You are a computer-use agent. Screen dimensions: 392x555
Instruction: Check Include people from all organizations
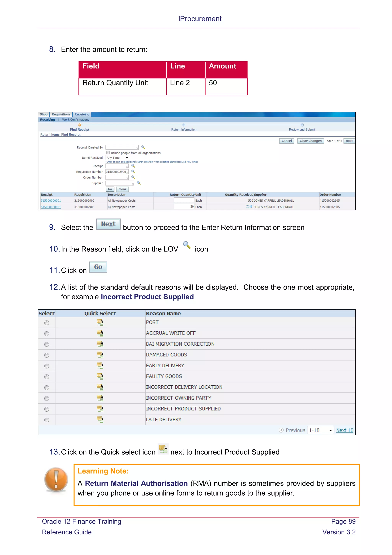click(108, 153)
